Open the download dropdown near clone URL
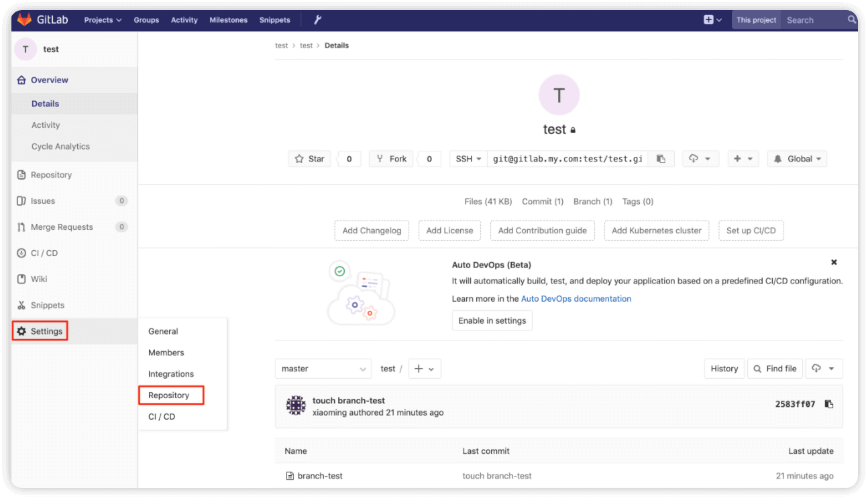This screenshot has width=868, height=498. coord(701,159)
